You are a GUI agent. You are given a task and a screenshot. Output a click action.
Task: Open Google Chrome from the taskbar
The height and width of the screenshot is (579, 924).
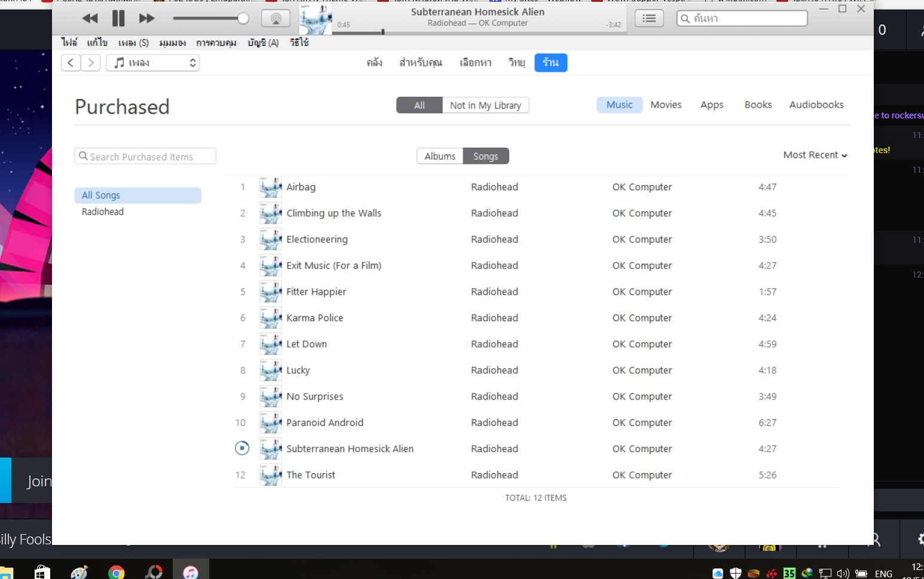point(116,572)
